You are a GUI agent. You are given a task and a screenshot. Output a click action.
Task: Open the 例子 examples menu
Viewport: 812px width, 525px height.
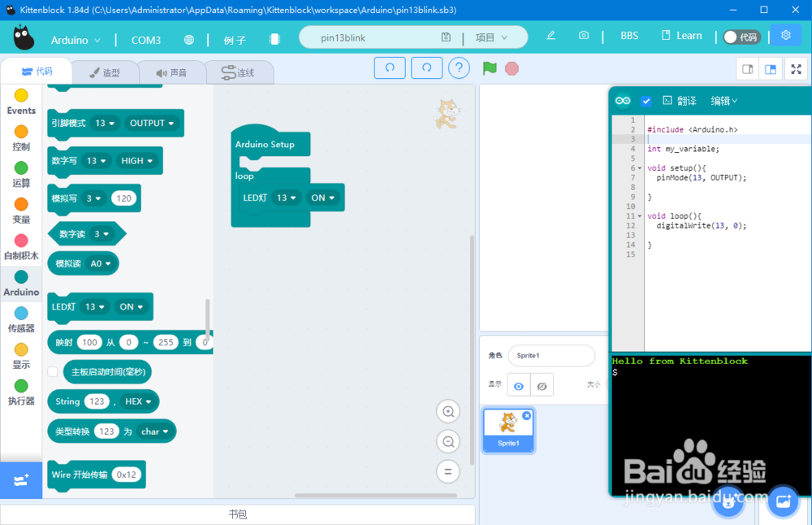[x=235, y=40]
